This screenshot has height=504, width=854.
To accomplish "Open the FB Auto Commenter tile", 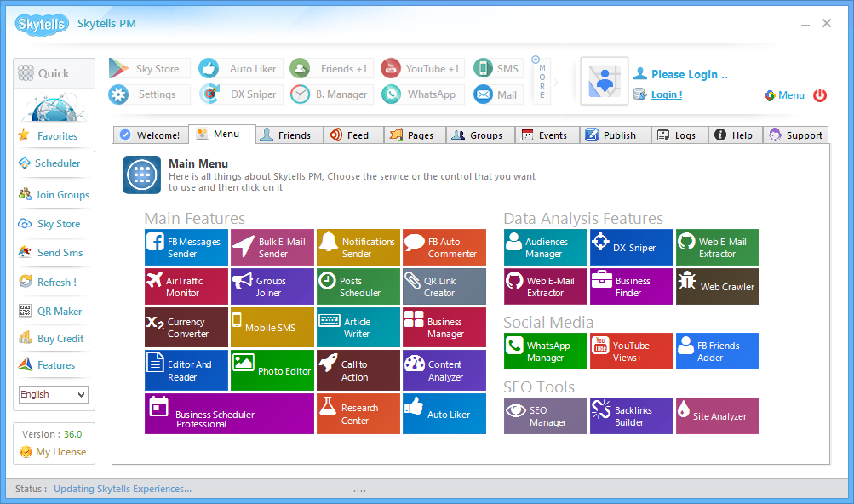I will click(444, 248).
